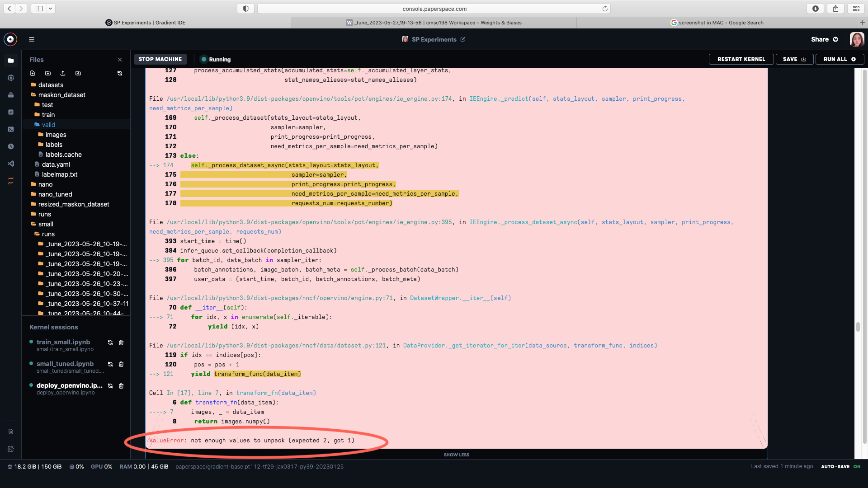Viewport: 868px width, 488px height.
Task: Toggle Auto-Save off in the status bar
Action: click(x=858, y=466)
